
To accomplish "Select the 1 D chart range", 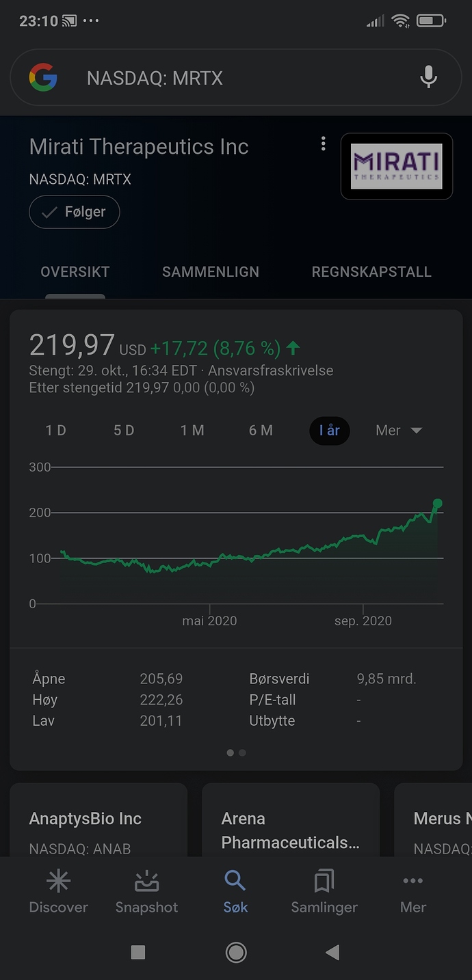I will click(56, 431).
